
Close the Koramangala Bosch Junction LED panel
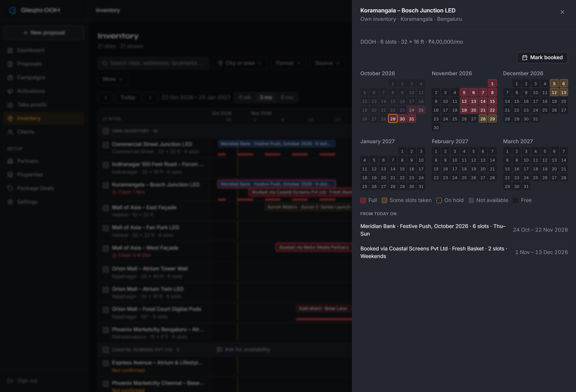click(x=562, y=12)
